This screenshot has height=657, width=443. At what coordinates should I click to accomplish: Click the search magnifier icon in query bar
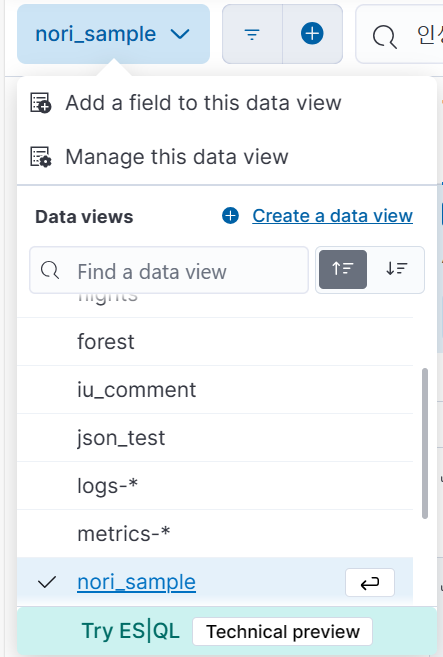(x=384, y=36)
